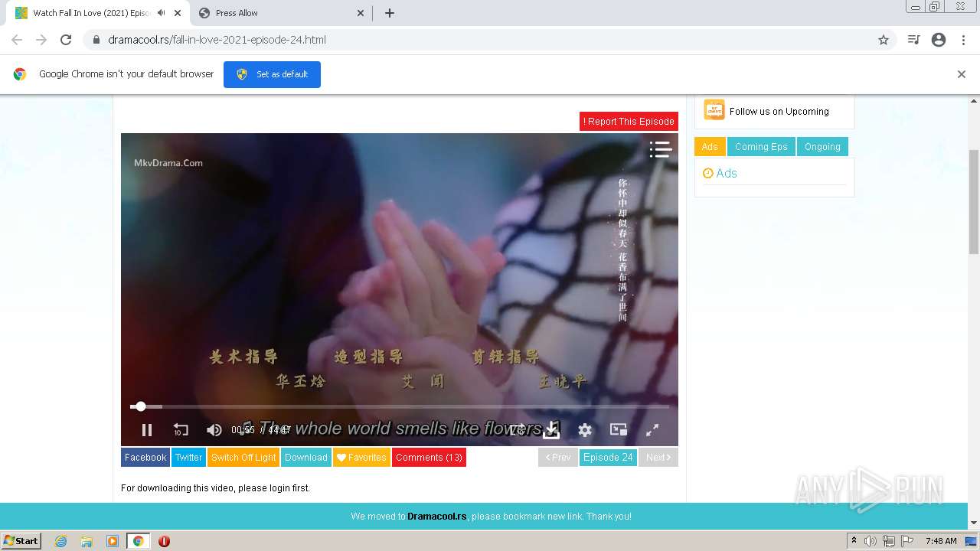Open media player from taskbar

[x=113, y=541]
